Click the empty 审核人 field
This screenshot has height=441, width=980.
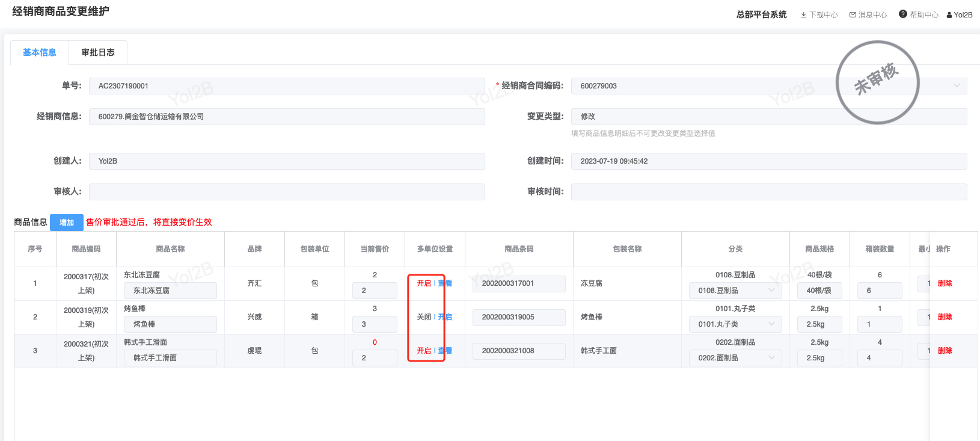287,192
